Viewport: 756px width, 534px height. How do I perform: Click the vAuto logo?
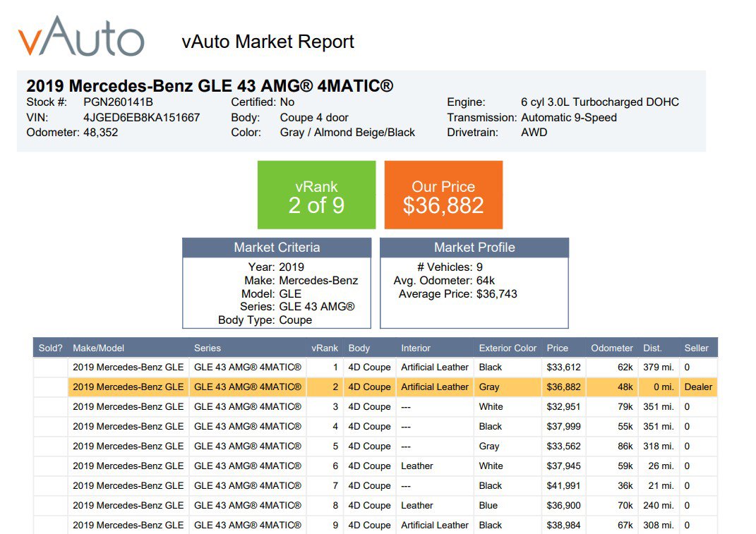(x=81, y=37)
